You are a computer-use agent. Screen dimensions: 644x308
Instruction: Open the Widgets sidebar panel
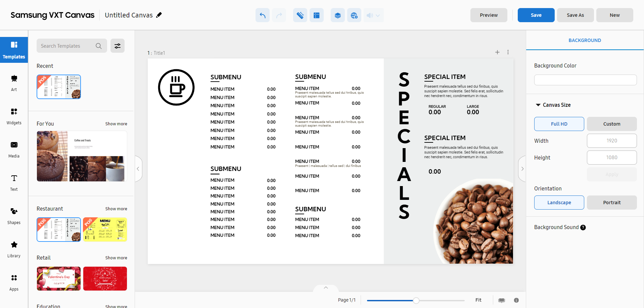click(x=14, y=116)
